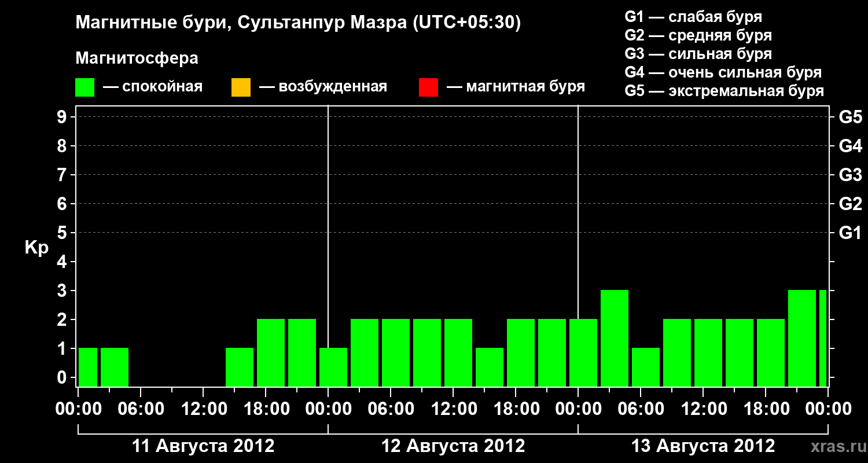This screenshot has width=868, height=463.
Task: Click the Kp 3 bar at 03:00 on 13 August
Action: click(x=615, y=338)
